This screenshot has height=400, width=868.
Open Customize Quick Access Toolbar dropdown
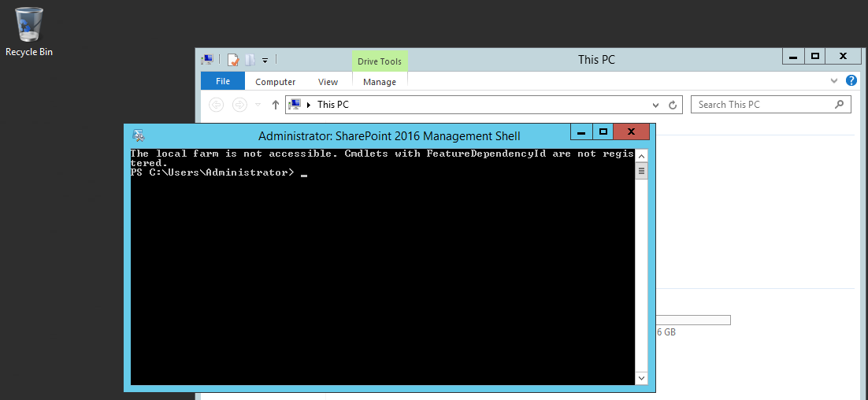[x=265, y=60]
